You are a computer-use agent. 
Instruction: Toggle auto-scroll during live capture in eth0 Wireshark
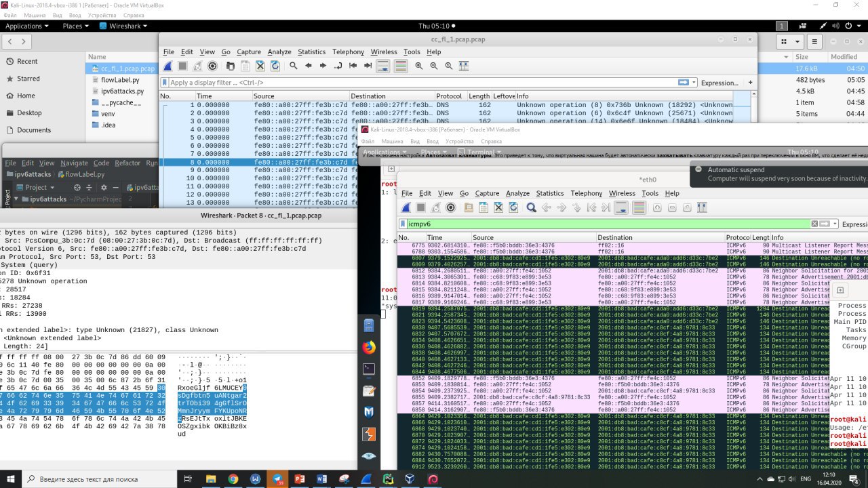pos(622,207)
